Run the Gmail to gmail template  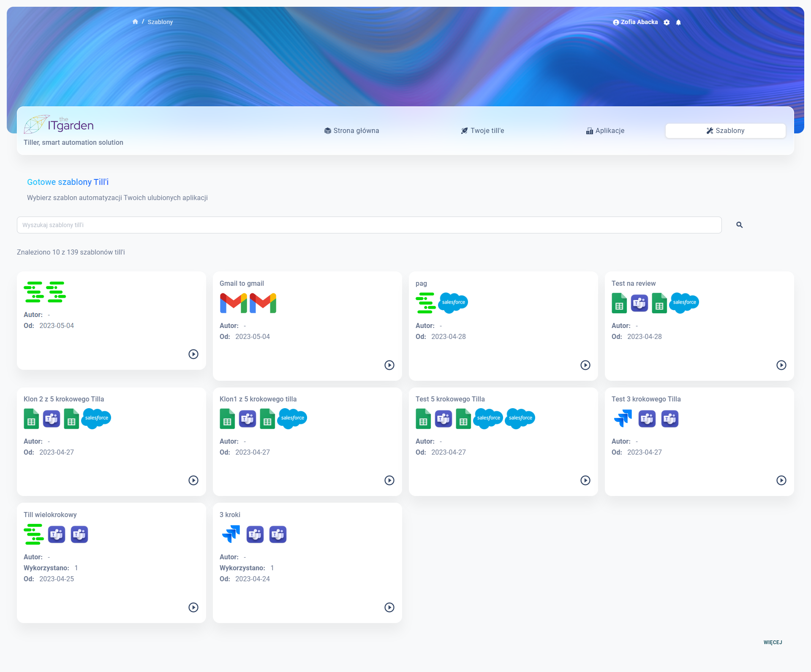point(389,365)
